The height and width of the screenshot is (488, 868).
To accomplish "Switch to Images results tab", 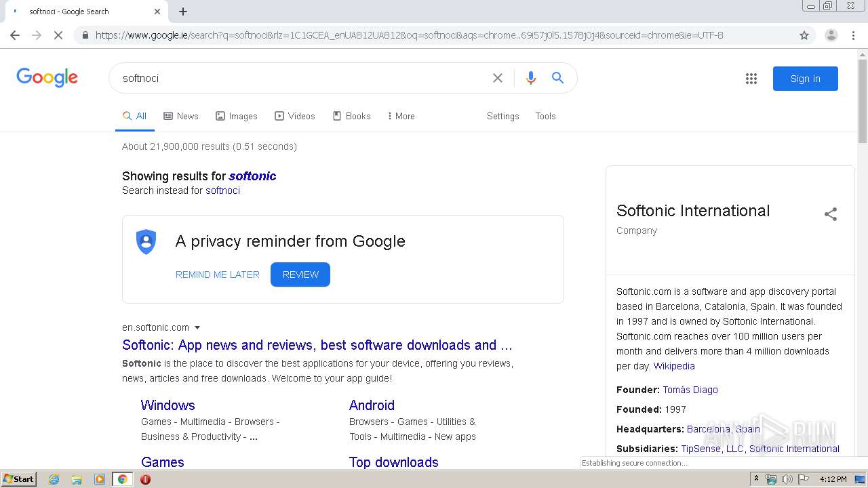I will [x=237, y=116].
